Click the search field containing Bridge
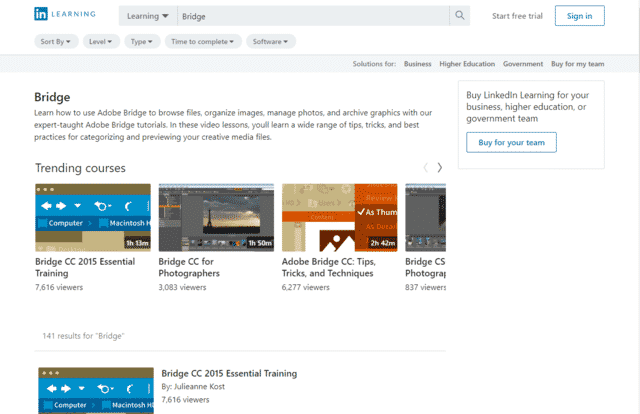Screen dimensions: 640x414 point(313,16)
